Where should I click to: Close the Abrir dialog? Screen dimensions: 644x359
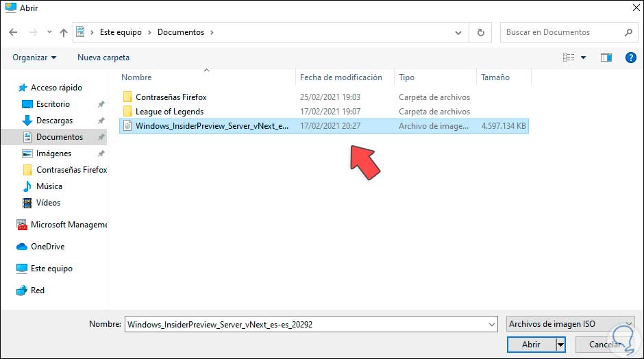click(636, 8)
